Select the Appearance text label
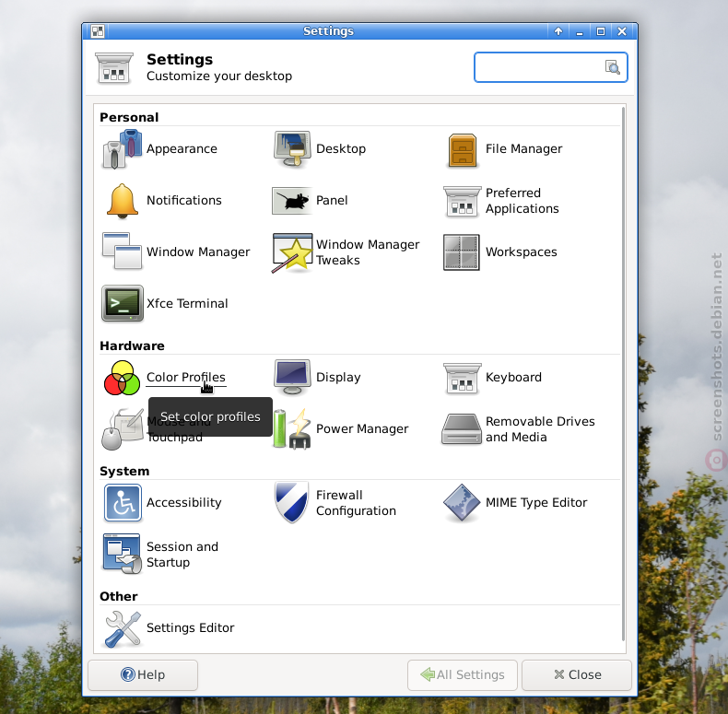Image resolution: width=728 pixels, height=714 pixels. tap(182, 148)
